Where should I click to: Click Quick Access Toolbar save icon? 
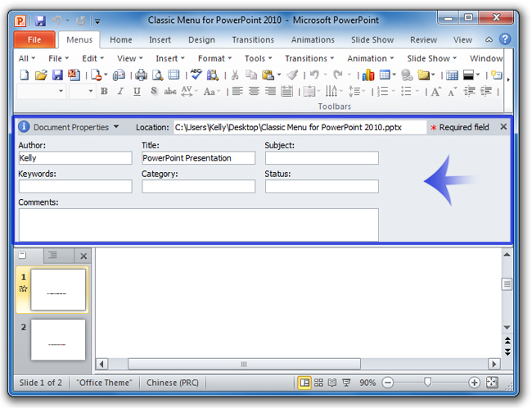click(41, 20)
